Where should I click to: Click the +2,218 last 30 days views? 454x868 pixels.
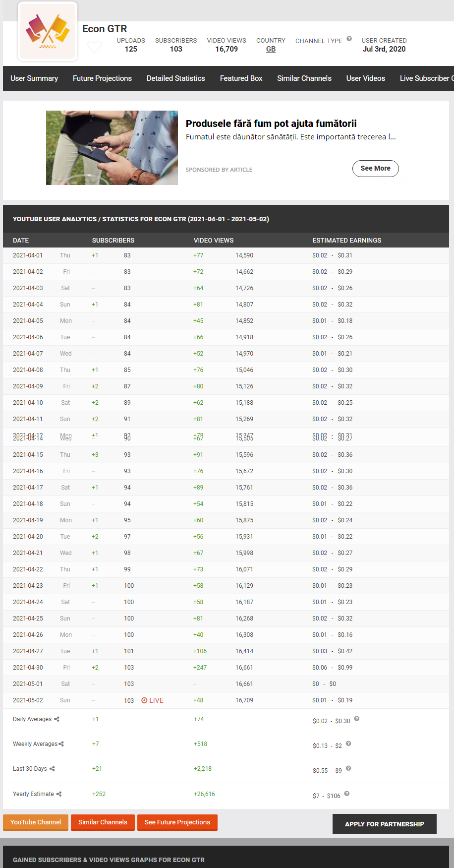[x=202, y=769]
